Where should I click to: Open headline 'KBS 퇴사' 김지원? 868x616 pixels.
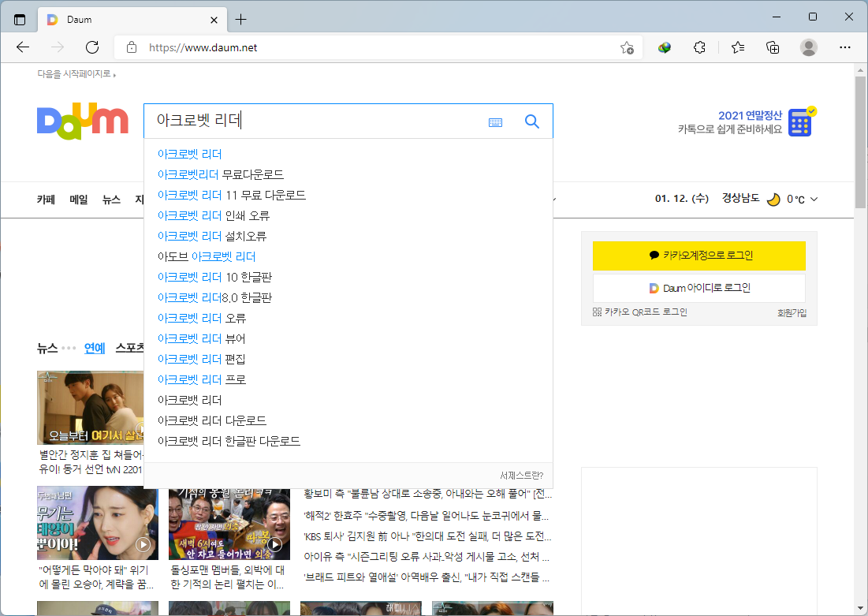pyautogui.click(x=427, y=536)
